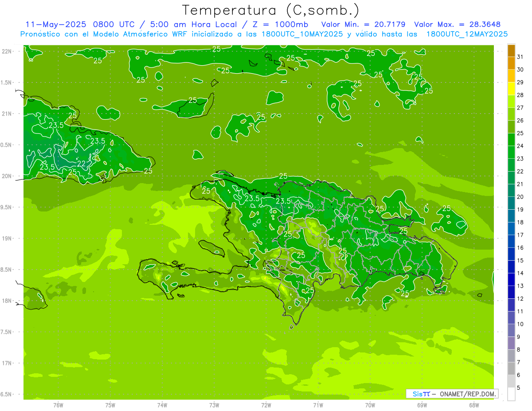Viewport: 532px width, 411px height.
Task: Click the '22N' latitude axis label
Action: (x=7, y=51)
